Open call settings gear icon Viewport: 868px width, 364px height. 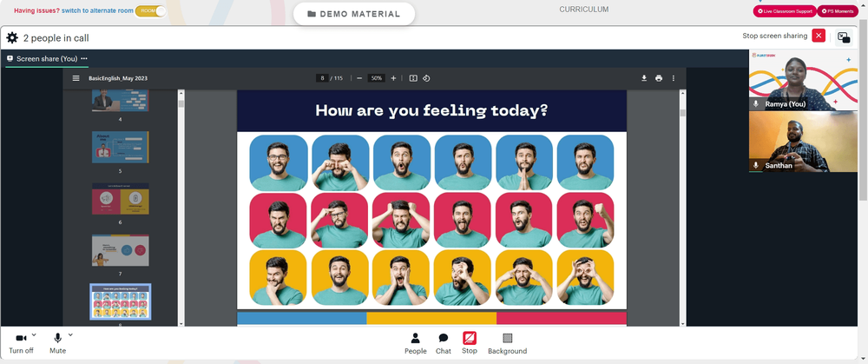coord(11,37)
